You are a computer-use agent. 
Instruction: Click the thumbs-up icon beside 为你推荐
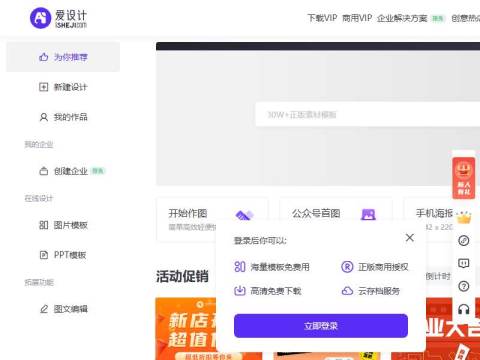(x=44, y=57)
